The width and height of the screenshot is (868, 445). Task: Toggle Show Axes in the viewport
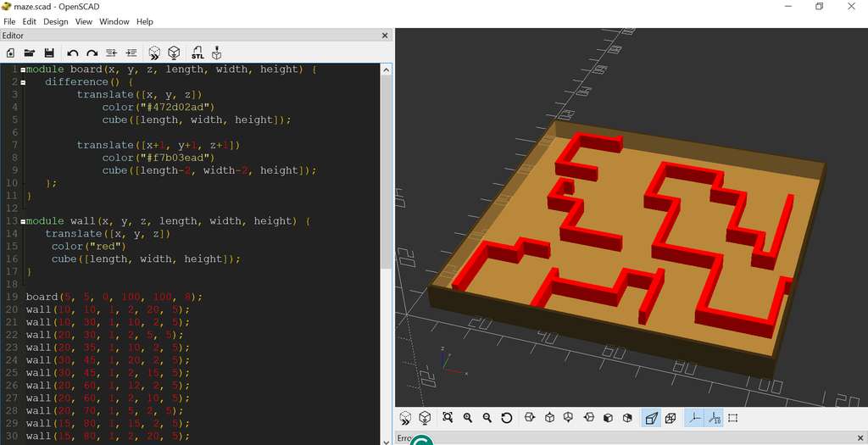click(694, 418)
